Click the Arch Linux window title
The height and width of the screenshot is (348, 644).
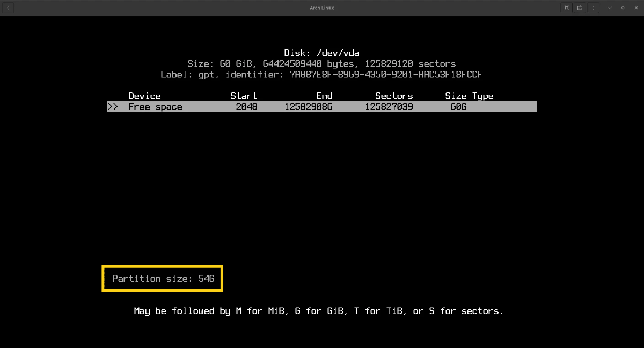pyautogui.click(x=322, y=8)
